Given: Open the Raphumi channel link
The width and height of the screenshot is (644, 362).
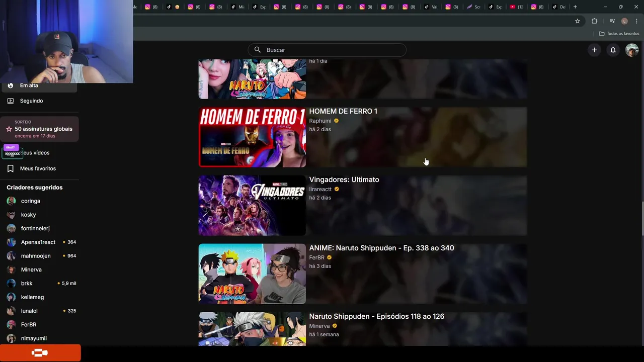Looking at the screenshot, I should 320,121.
